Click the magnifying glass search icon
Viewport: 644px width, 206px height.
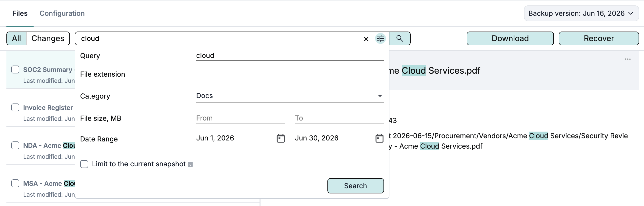pos(400,38)
